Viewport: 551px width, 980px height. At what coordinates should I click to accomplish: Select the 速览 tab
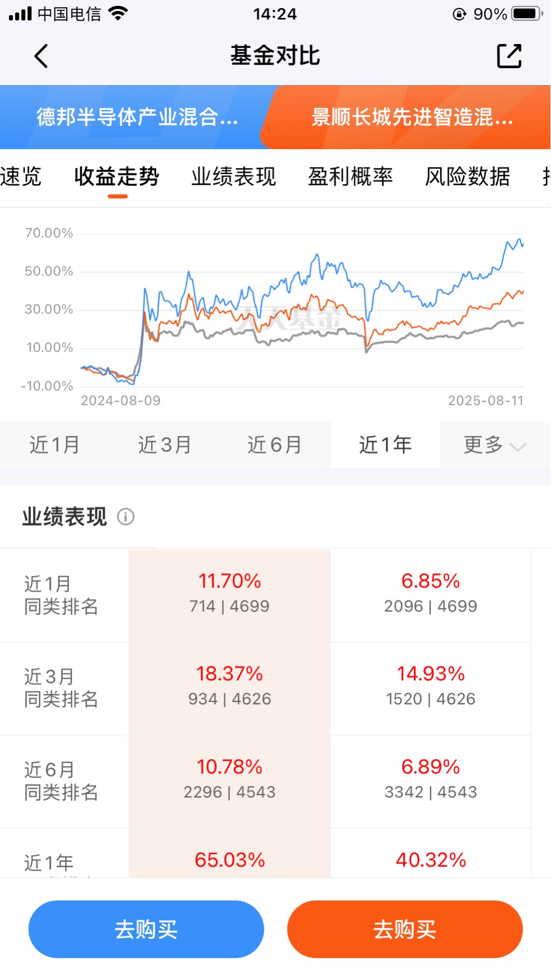[21, 177]
